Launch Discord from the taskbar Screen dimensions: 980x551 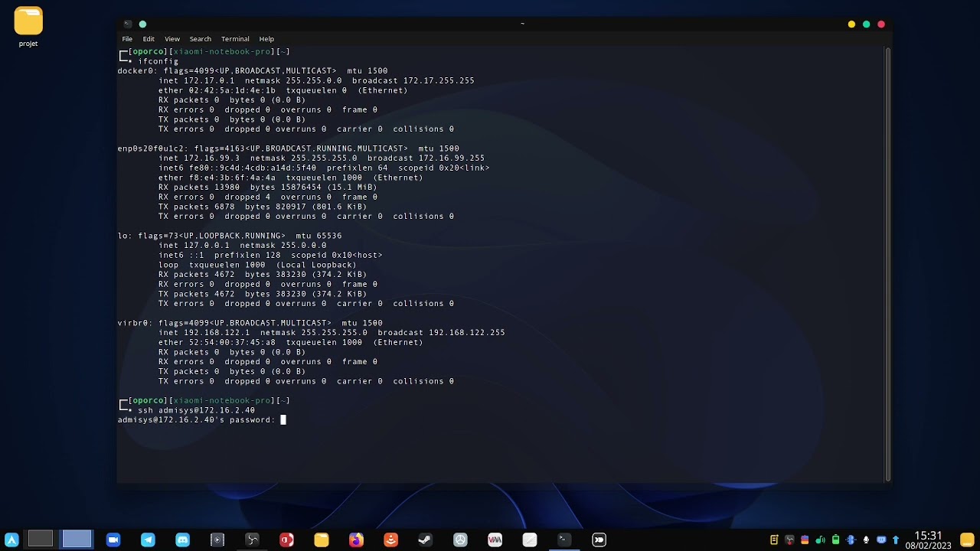point(182,540)
